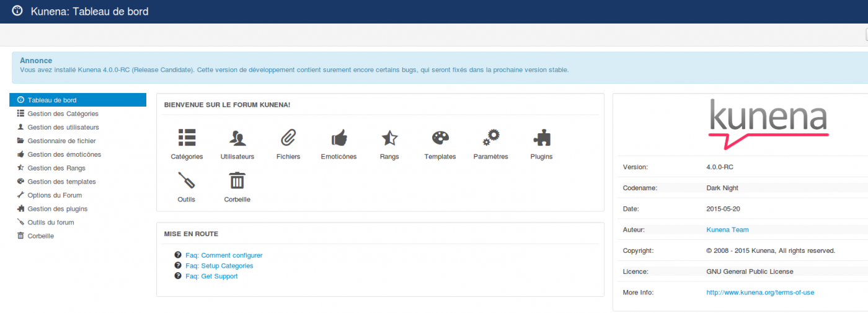
Task: Open Gestionnaire de fichier sidebar item
Action: (61, 141)
